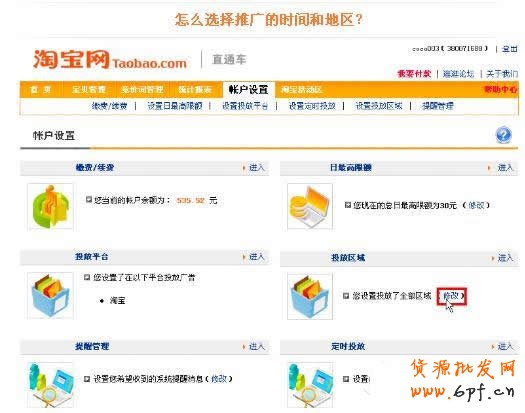525x413 pixels.
Task: Click the 缴费/续费 section heading
Action: [95, 167]
